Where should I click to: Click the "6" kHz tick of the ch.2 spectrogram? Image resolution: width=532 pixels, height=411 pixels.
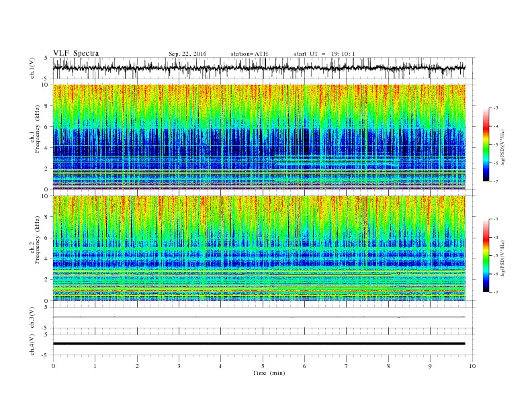(47, 238)
